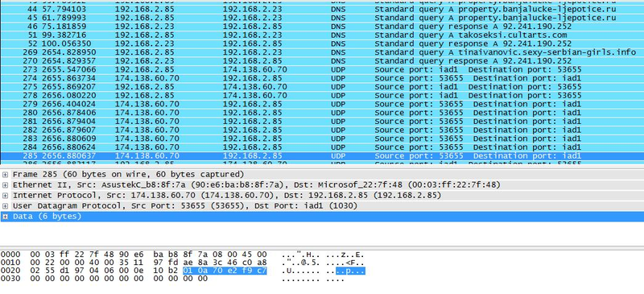Select packet 273 UDP row
Screen dimensions: 644x294
click(x=322, y=69)
